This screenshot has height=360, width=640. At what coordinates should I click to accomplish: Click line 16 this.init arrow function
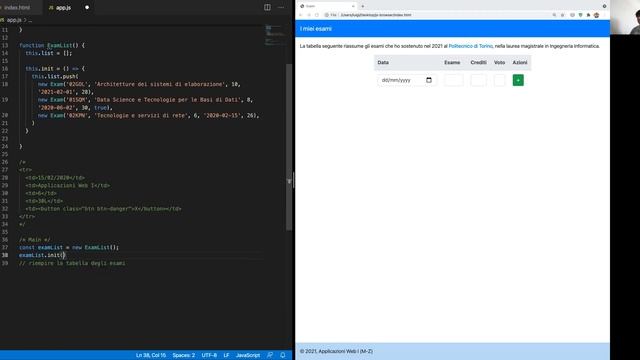click(55, 69)
